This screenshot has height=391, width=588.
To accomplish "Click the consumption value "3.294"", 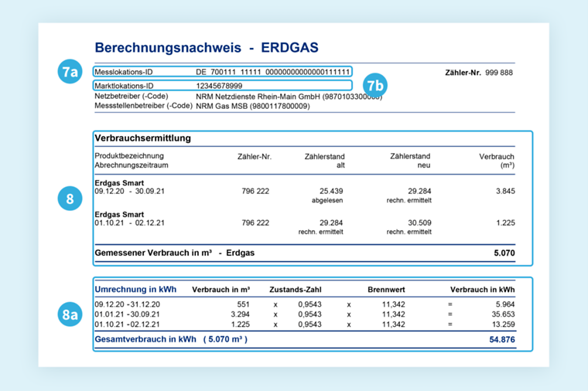I will pos(240,314).
